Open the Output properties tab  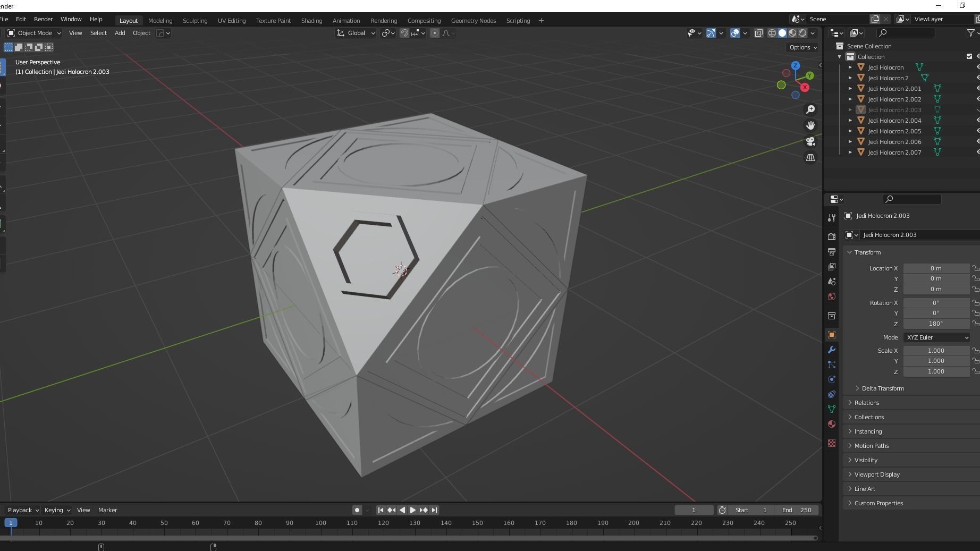tap(832, 251)
